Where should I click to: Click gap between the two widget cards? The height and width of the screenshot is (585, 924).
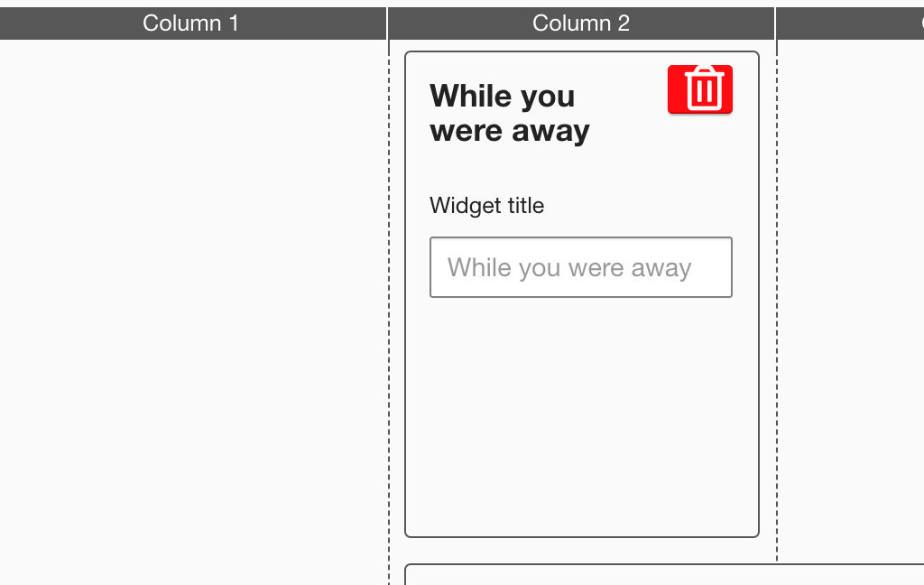click(x=581, y=551)
